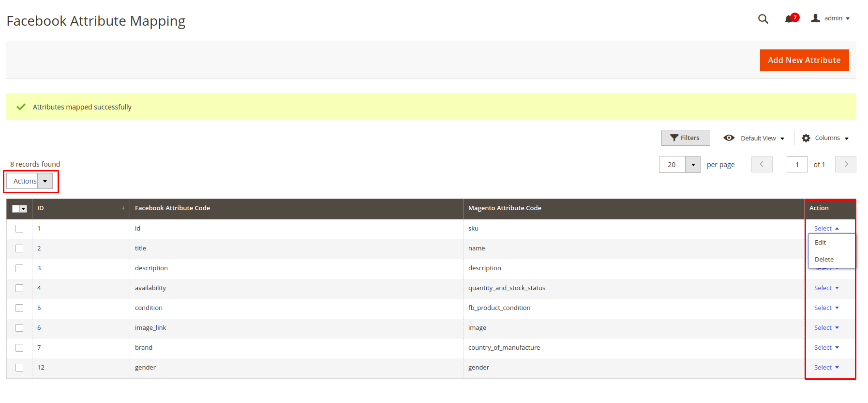Select the checkbox for the availability row
This screenshot has width=868, height=403.
pos(19,288)
